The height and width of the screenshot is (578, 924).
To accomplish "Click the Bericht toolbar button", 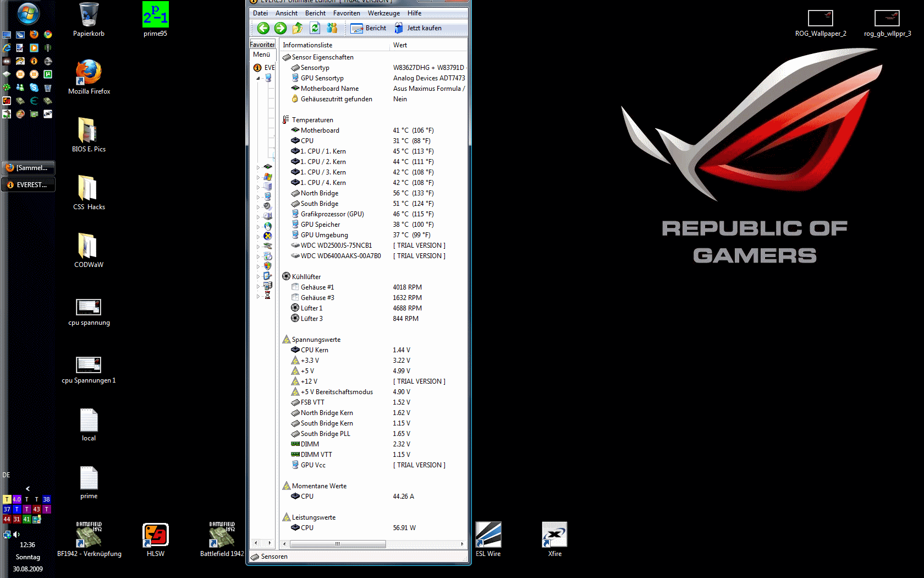I will click(369, 28).
